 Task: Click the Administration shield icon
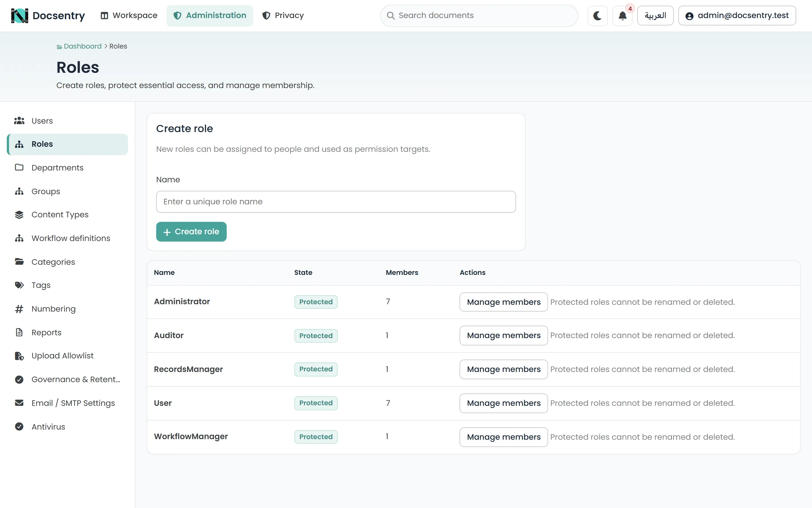point(178,16)
